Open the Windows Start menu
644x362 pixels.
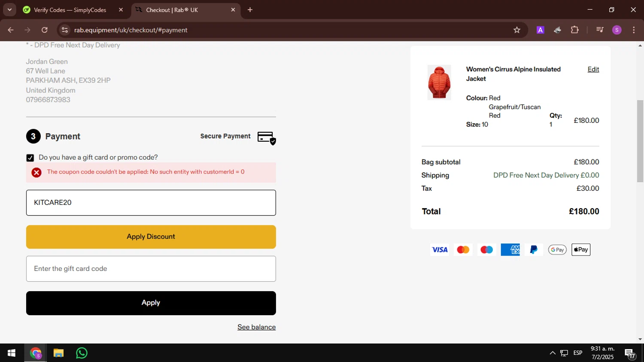[12, 353]
